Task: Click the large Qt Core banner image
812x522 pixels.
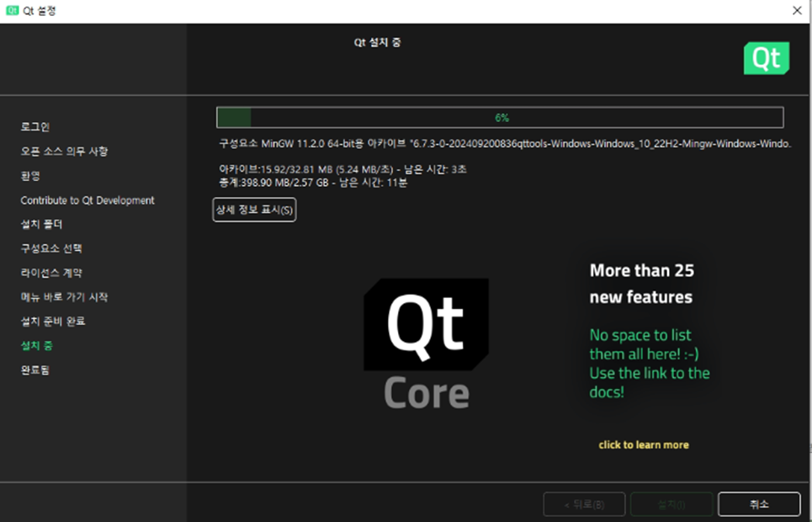Action: [x=427, y=344]
